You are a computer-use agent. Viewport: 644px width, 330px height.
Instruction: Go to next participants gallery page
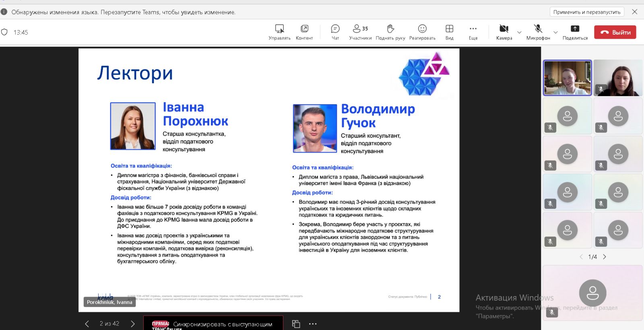(605, 257)
